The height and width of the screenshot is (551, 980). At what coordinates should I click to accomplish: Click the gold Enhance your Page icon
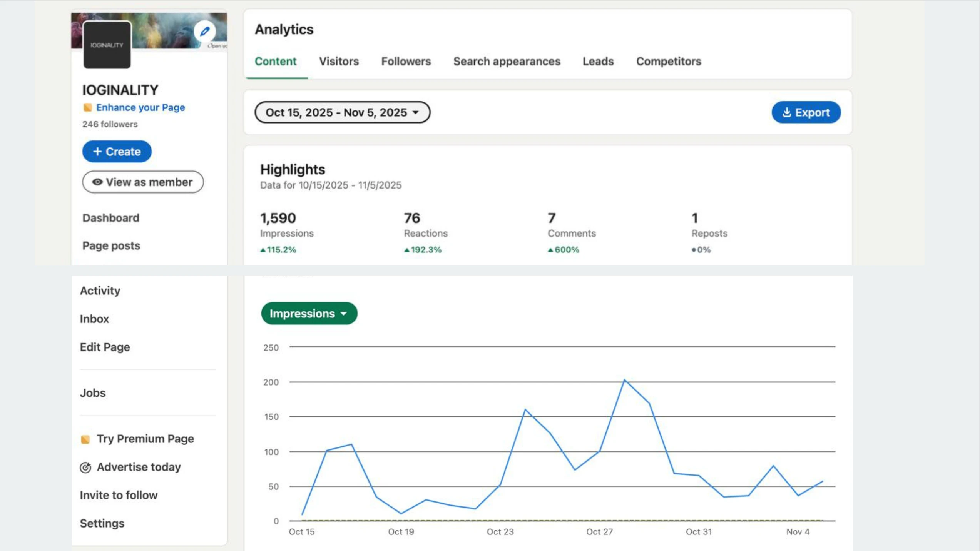click(x=87, y=107)
